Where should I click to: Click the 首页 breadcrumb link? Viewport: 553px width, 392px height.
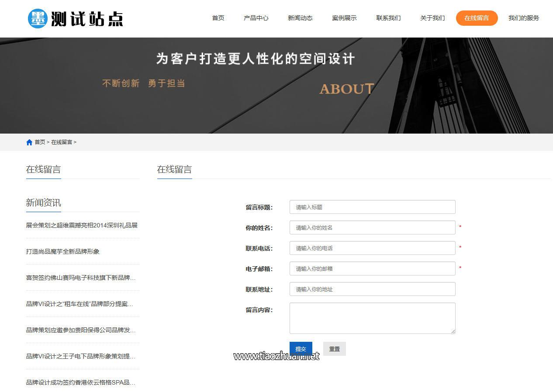click(40, 142)
